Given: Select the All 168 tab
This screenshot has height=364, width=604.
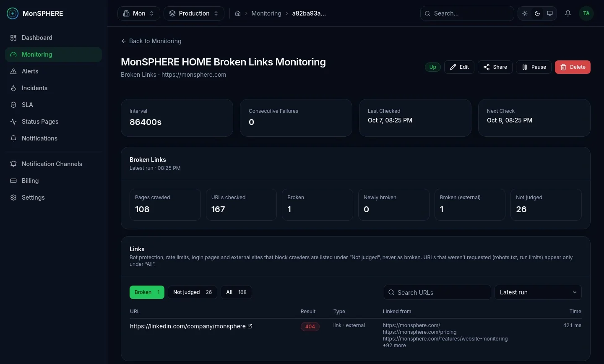Looking at the screenshot, I should tap(236, 292).
